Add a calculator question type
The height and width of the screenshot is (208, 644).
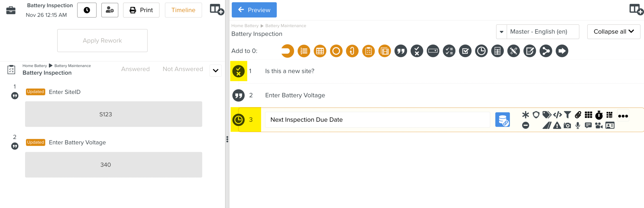point(497,51)
